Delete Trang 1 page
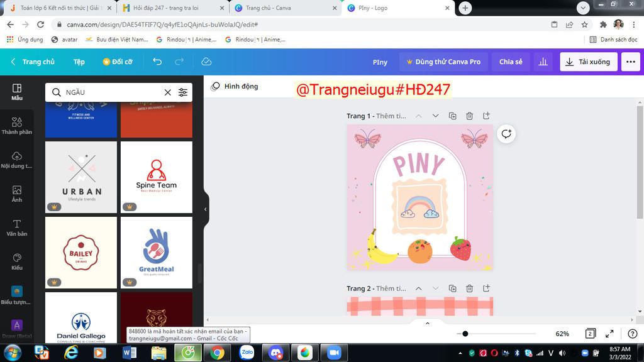This screenshot has height=362, width=644. (469, 116)
